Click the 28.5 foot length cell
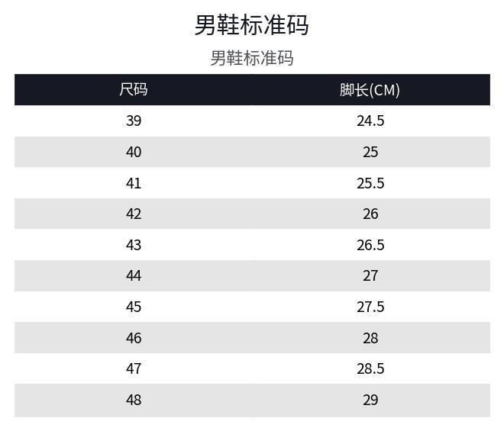This screenshot has height=431, width=504. coord(370,368)
